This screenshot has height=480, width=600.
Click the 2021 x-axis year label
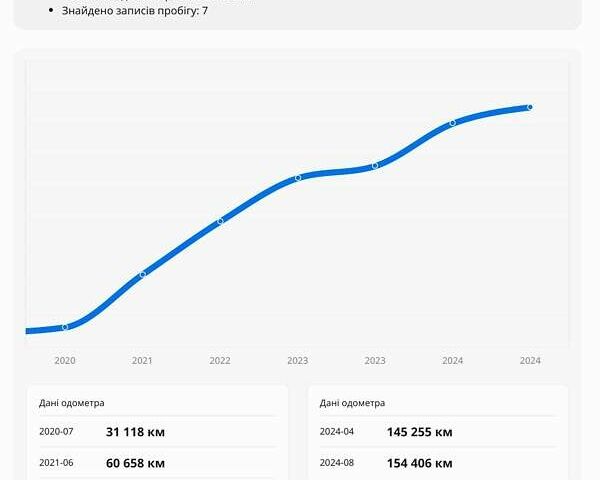point(143,361)
